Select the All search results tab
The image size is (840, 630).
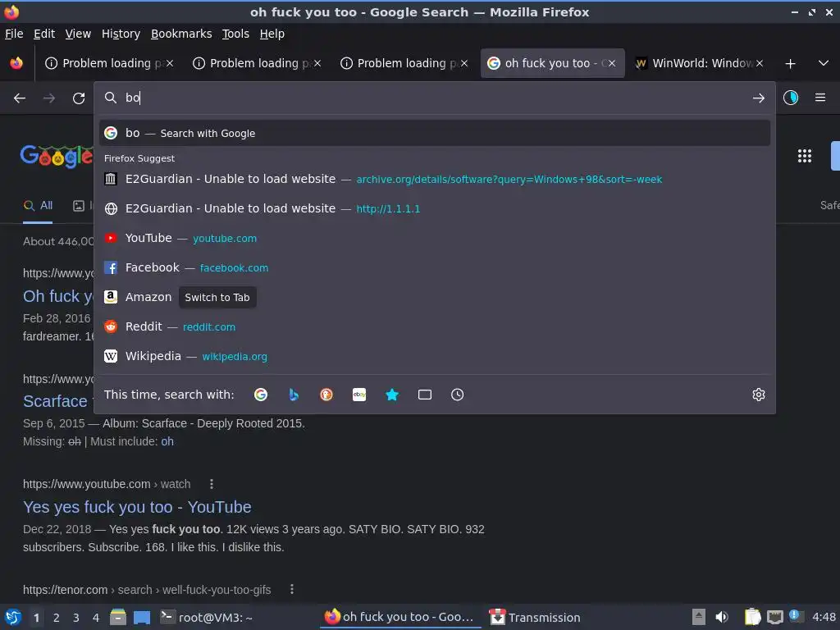click(x=38, y=206)
